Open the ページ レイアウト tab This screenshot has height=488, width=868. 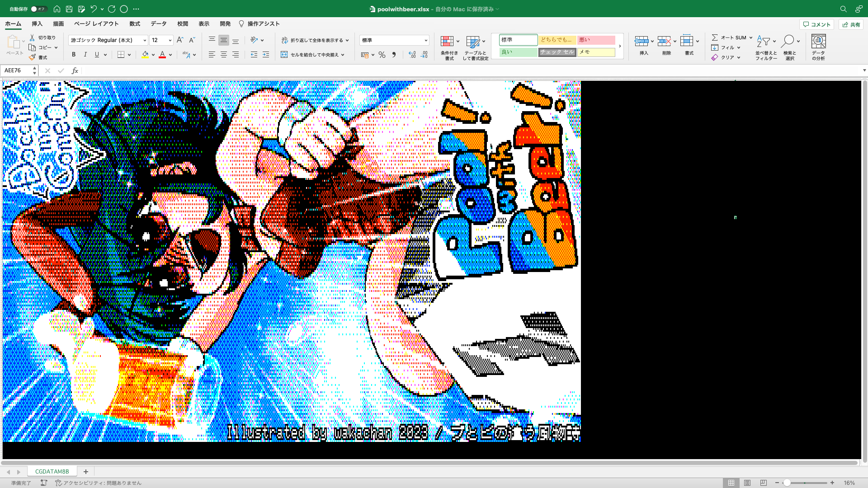coord(96,24)
